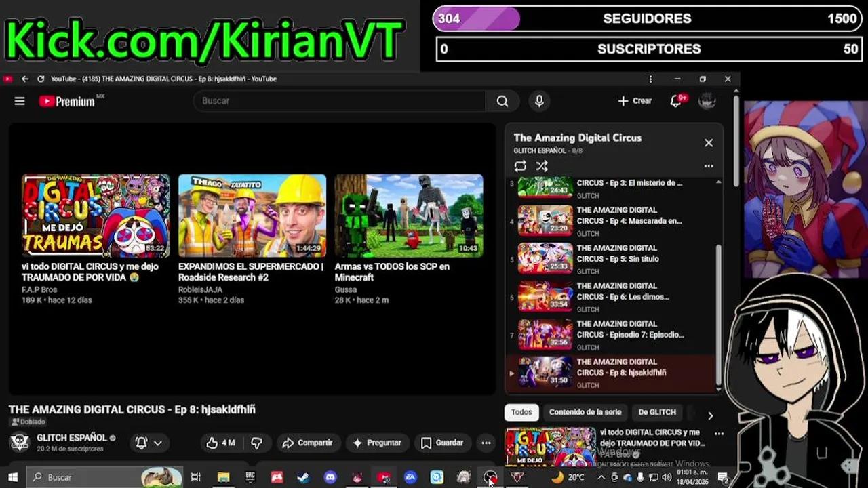Screen dimensions: 868x488
Task: Select Contenido de la serie chip
Action: (x=585, y=412)
